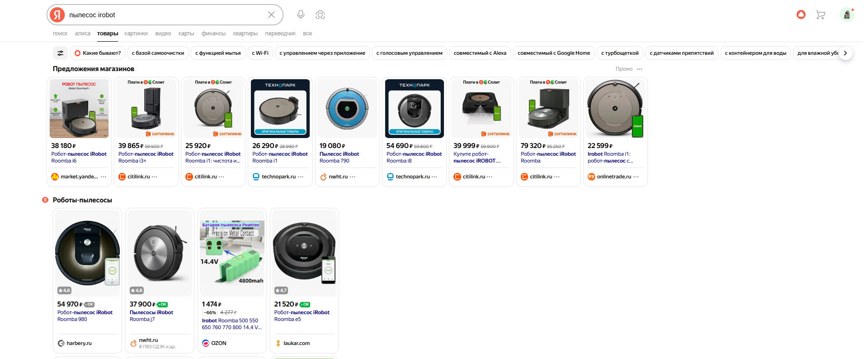Image resolution: width=868 pixels, height=359 pixels.
Task: Open Roomba i6 product link
Action: (79, 157)
